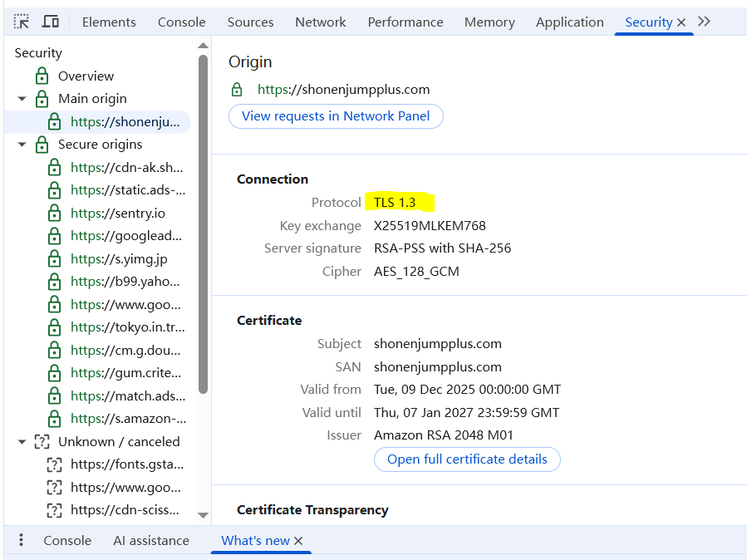Image resolution: width=747 pixels, height=560 pixels.
Task: Toggle the device toolbar icon
Action: click(x=51, y=22)
